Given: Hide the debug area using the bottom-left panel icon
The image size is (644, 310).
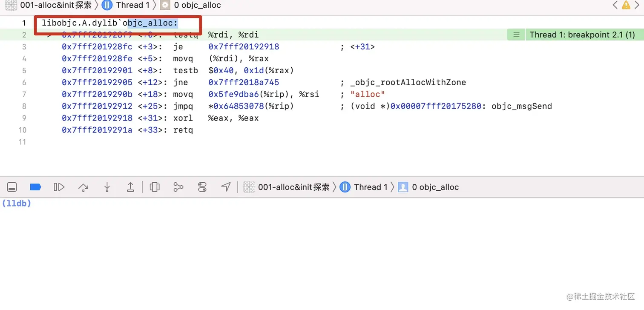Looking at the screenshot, I should tap(12, 187).
